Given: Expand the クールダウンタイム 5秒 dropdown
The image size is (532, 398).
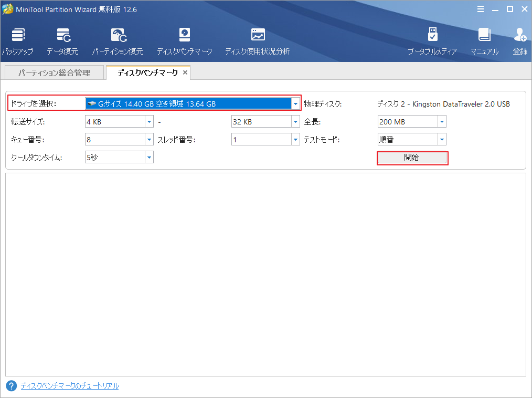Looking at the screenshot, I should pyautogui.click(x=148, y=157).
